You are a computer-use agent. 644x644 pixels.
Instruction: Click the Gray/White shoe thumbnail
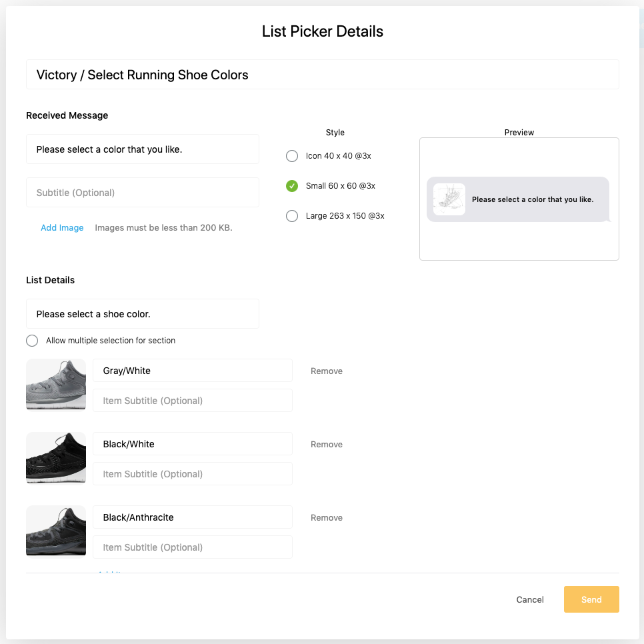tap(56, 385)
